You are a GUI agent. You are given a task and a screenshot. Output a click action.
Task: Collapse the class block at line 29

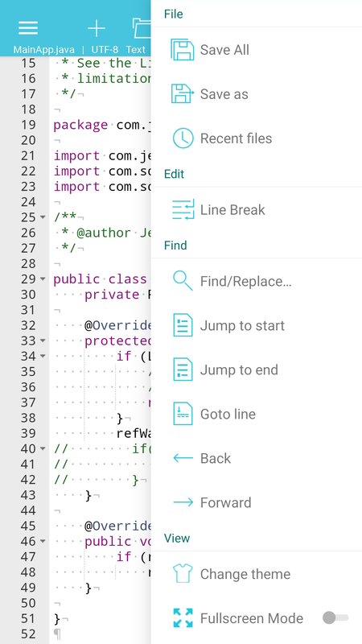(x=43, y=279)
